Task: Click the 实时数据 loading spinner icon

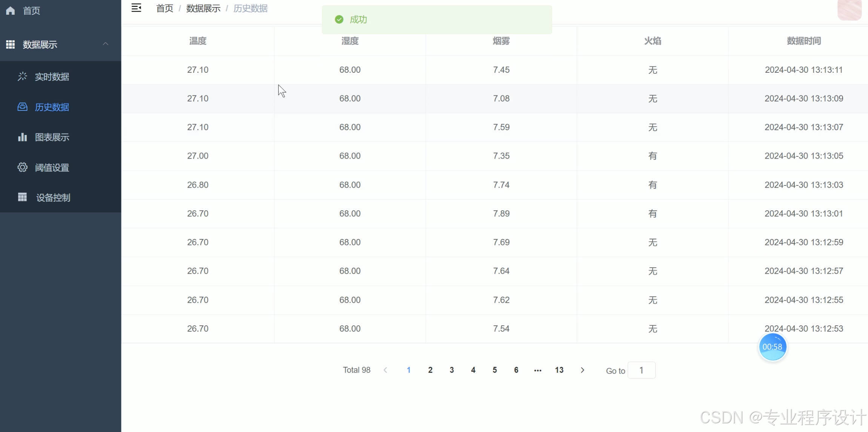Action: pyautogui.click(x=22, y=77)
